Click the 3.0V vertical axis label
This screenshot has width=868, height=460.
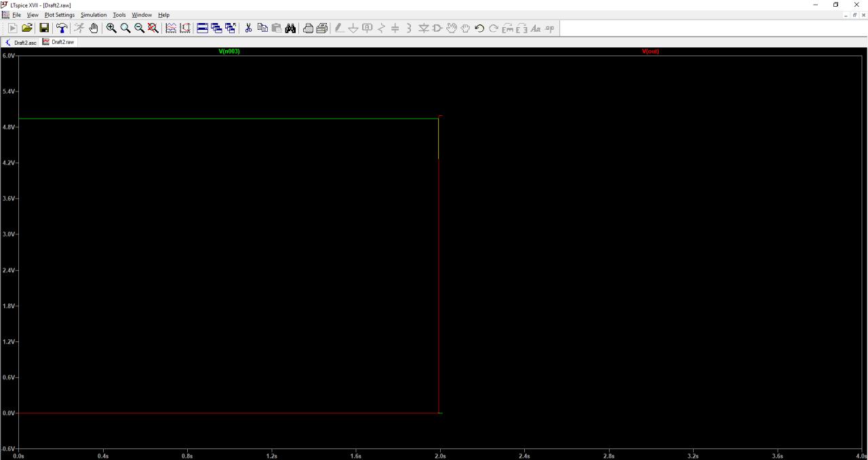click(x=8, y=234)
